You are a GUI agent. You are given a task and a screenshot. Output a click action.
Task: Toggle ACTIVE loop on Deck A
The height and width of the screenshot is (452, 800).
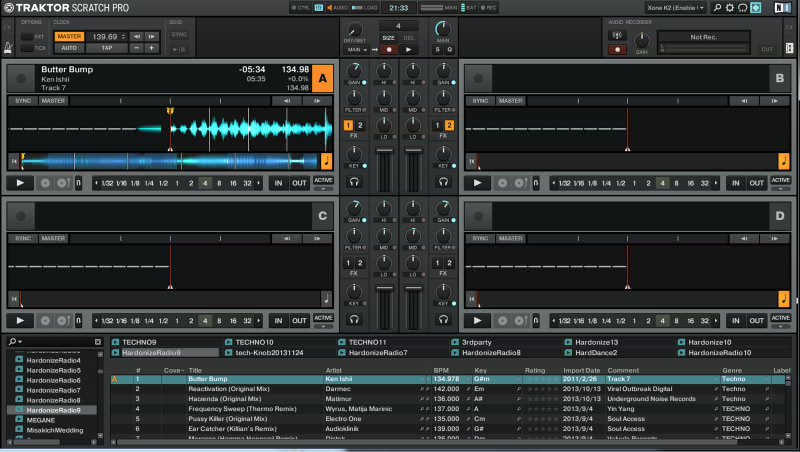pos(323,181)
